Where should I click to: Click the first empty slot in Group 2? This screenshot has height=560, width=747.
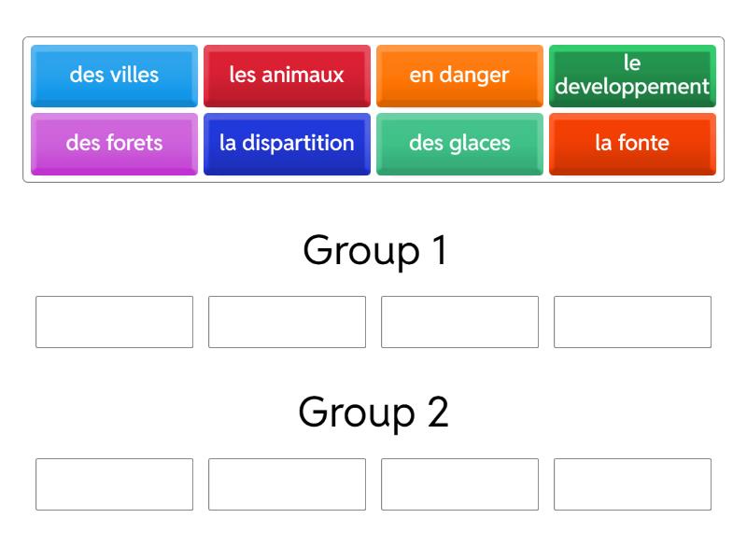click(114, 484)
